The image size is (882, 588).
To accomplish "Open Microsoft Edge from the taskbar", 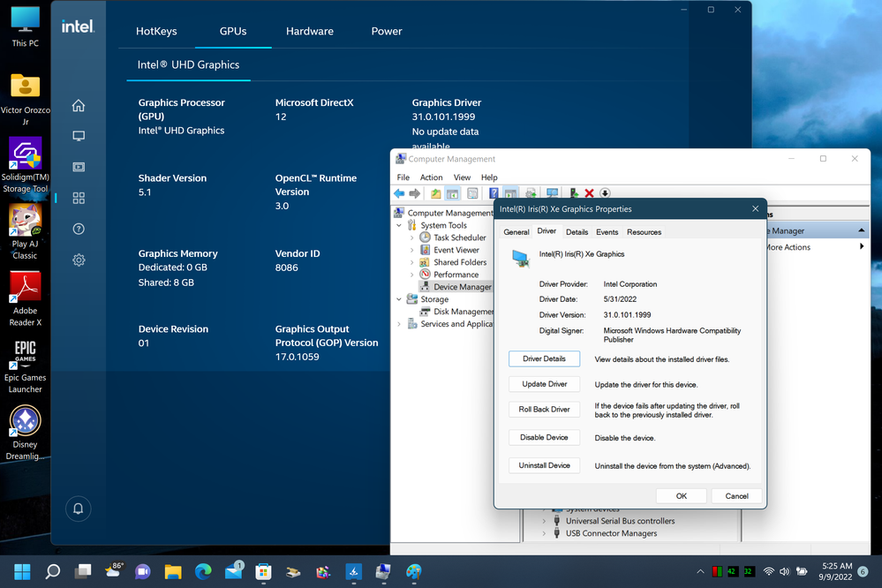I will point(203,572).
